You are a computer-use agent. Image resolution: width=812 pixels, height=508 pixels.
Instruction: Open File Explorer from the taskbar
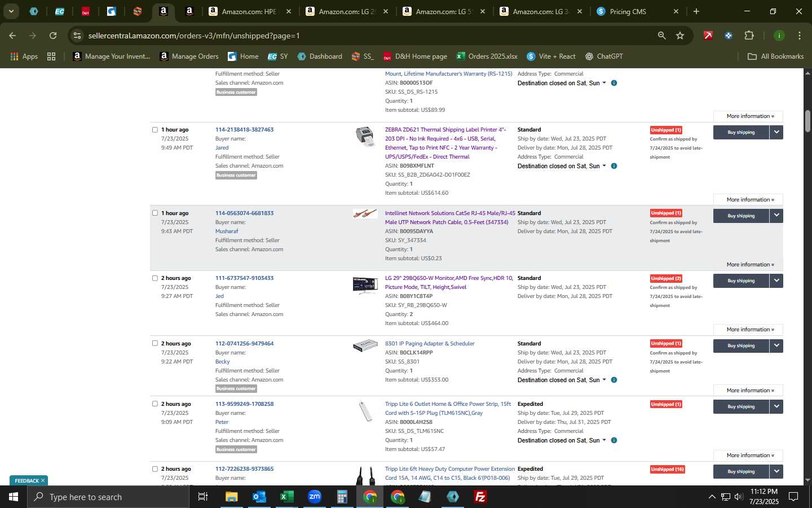[231, 497]
